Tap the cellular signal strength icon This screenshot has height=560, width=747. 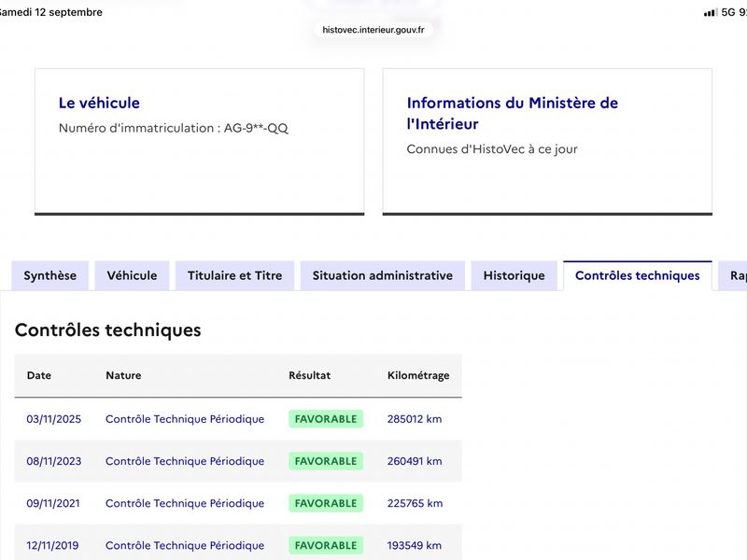(711, 12)
